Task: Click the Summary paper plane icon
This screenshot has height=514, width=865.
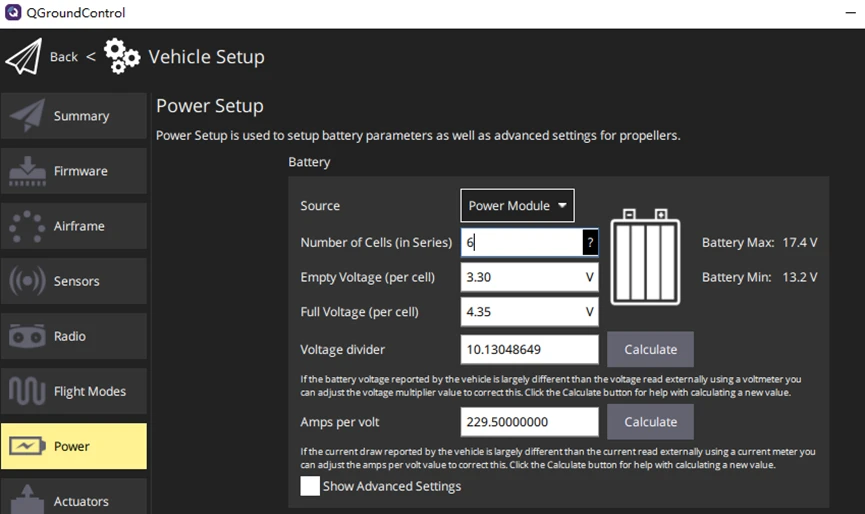Action: (x=27, y=116)
